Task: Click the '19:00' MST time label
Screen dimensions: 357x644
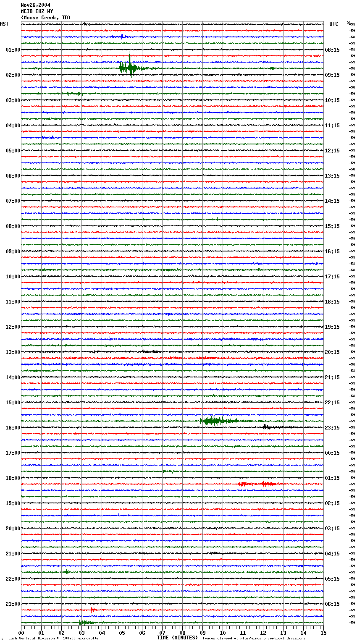Action: tap(13, 503)
